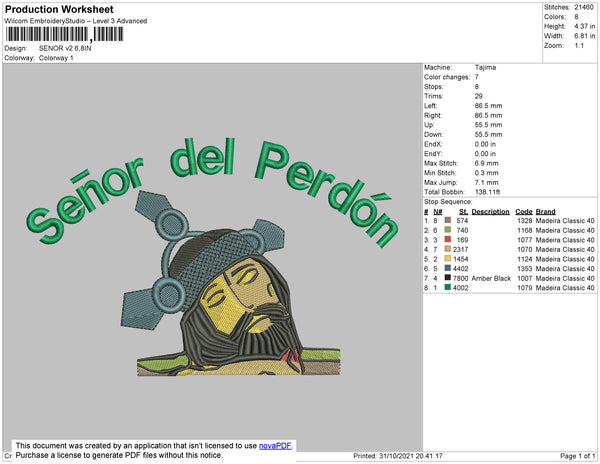Click the 'Color changes:' label
The width and height of the screenshot is (600, 464).
pyautogui.click(x=447, y=77)
